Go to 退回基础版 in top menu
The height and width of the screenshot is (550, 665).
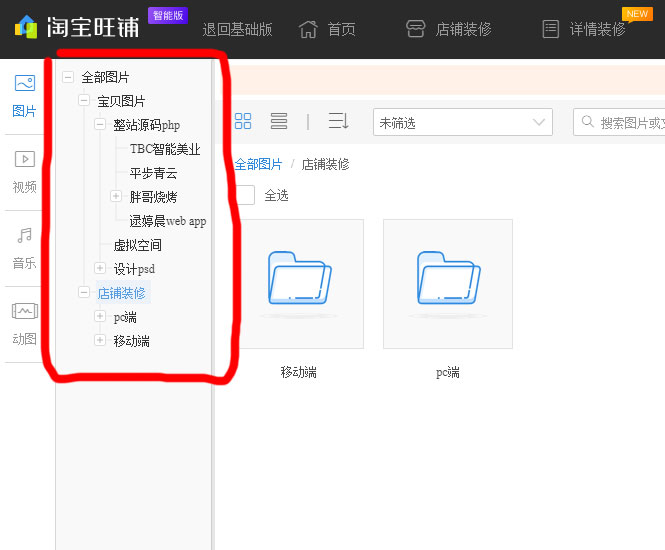pyautogui.click(x=237, y=29)
